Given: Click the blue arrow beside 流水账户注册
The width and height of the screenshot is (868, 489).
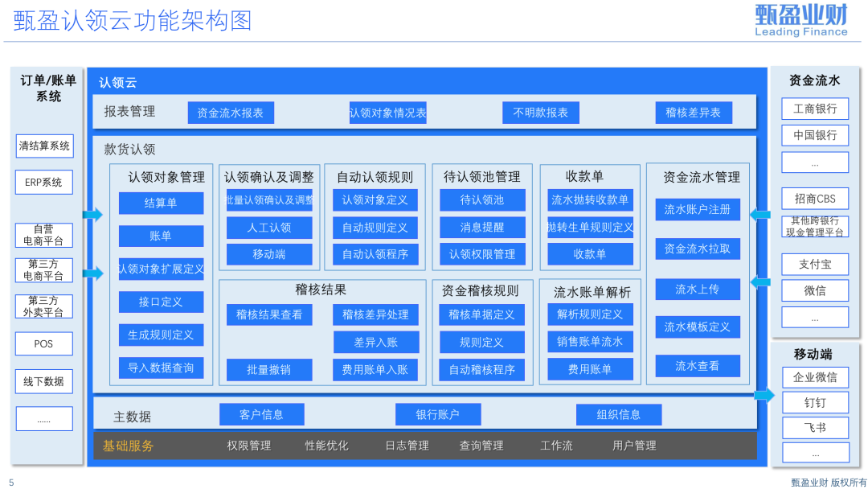Looking at the screenshot, I should [x=759, y=215].
